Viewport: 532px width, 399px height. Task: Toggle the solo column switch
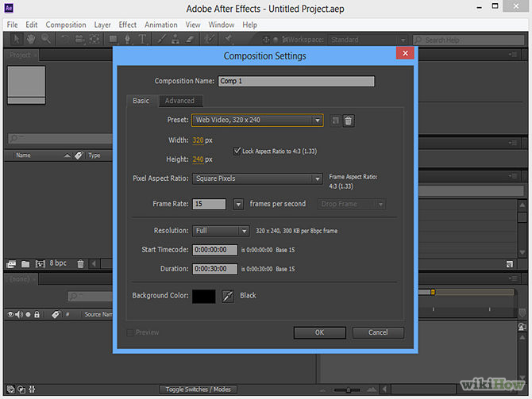(x=28, y=315)
